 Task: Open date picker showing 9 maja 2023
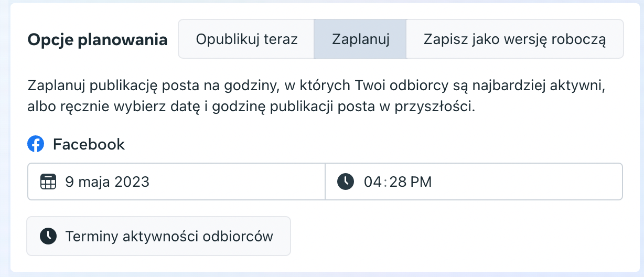tap(108, 182)
